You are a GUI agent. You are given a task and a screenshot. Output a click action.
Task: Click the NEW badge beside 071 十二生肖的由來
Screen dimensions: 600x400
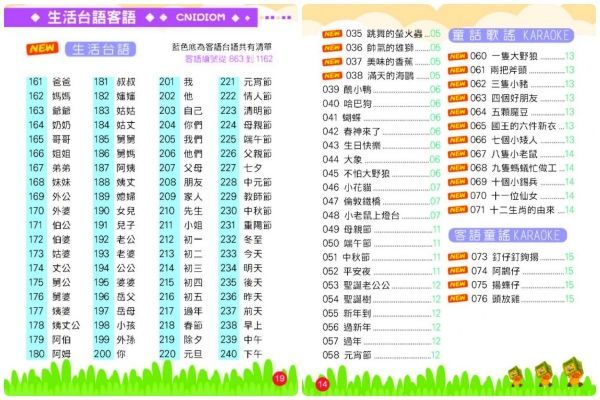pos(458,210)
